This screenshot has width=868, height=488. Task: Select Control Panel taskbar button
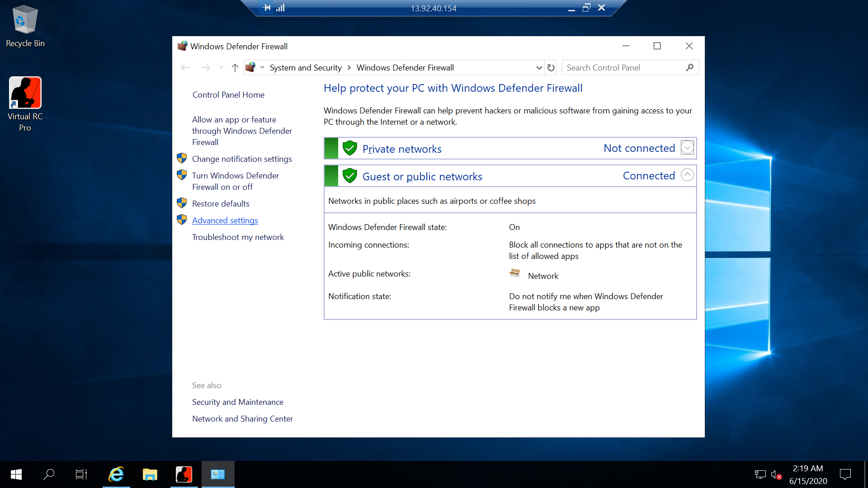point(218,474)
